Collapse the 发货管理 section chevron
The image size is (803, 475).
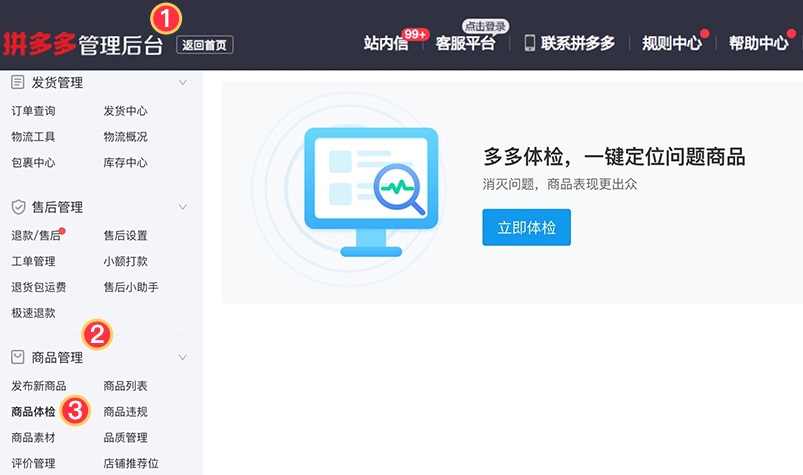(183, 82)
